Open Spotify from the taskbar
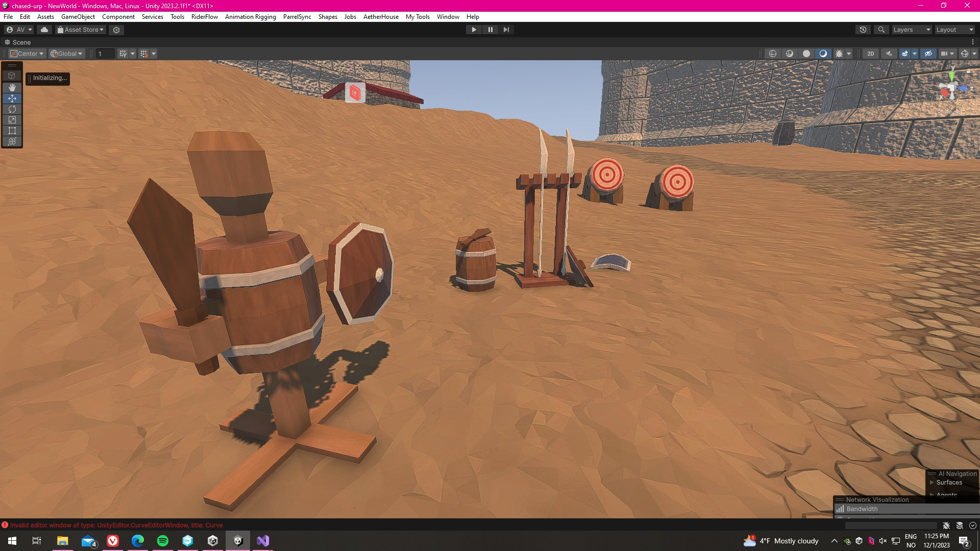Viewport: 980px width, 551px height. pos(163,541)
